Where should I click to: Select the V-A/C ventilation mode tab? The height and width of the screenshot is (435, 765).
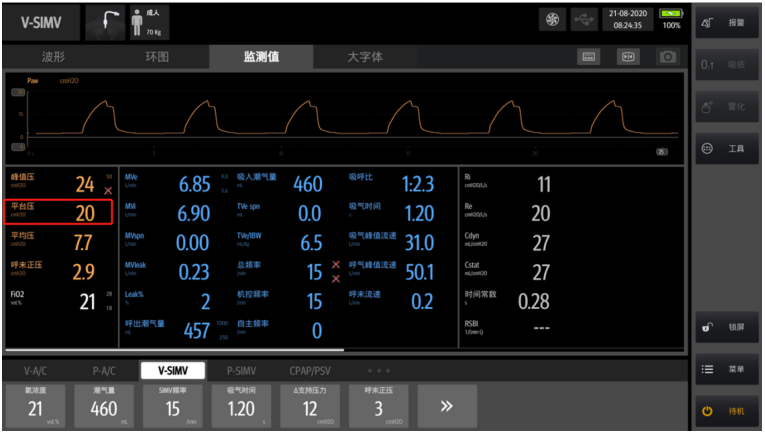(x=36, y=371)
